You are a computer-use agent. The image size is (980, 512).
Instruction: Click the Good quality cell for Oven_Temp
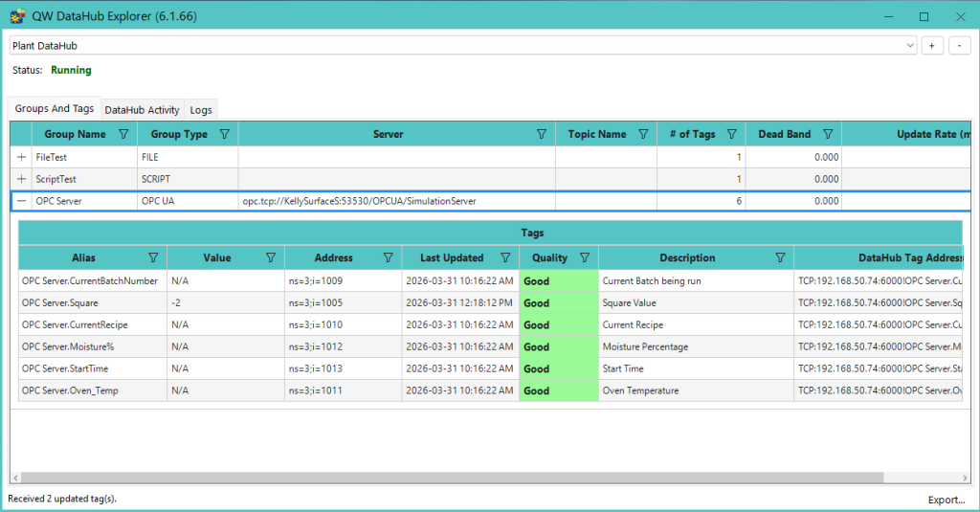click(559, 390)
